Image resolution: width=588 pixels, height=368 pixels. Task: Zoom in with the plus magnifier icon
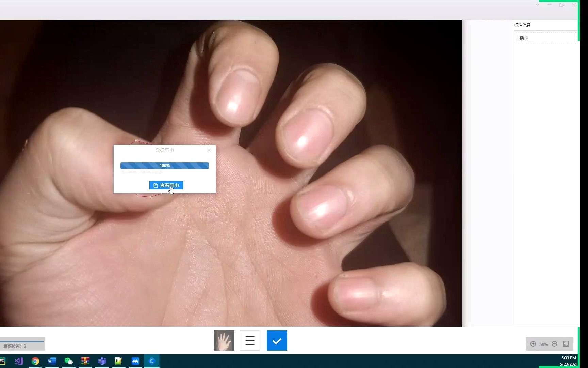(533, 344)
